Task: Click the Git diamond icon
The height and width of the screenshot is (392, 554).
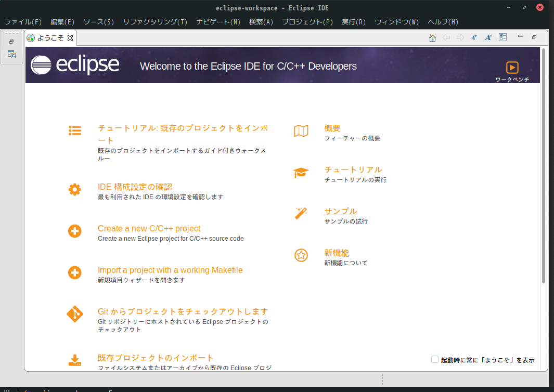Action: pos(75,314)
